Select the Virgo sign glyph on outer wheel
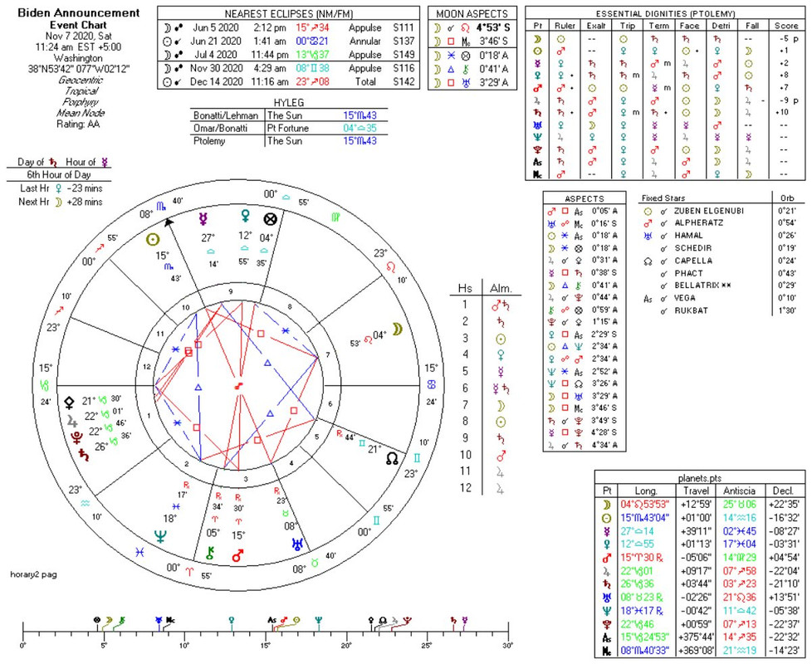The image size is (812, 664). coord(335,217)
